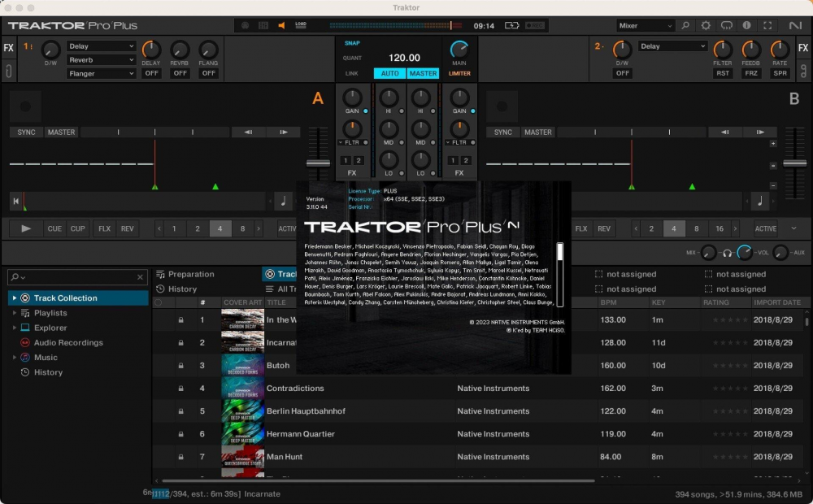Toggle FX unit 2 OFF button
813x504 pixels.
click(622, 73)
